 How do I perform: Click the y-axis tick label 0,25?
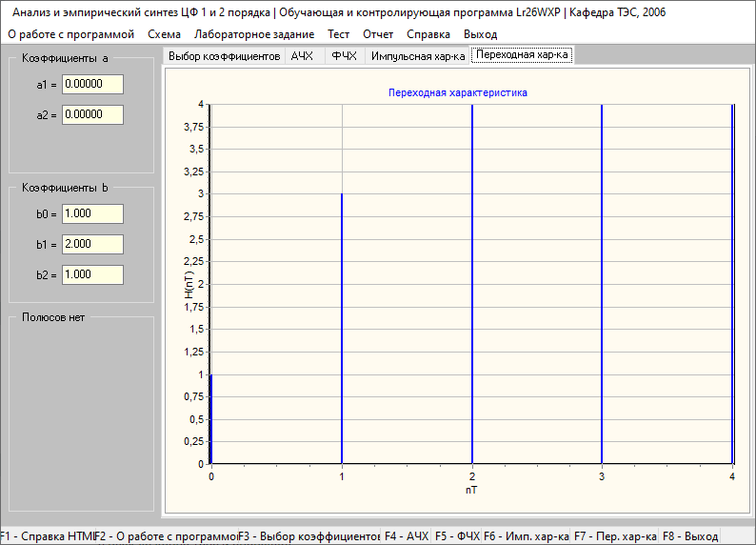(x=194, y=441)
